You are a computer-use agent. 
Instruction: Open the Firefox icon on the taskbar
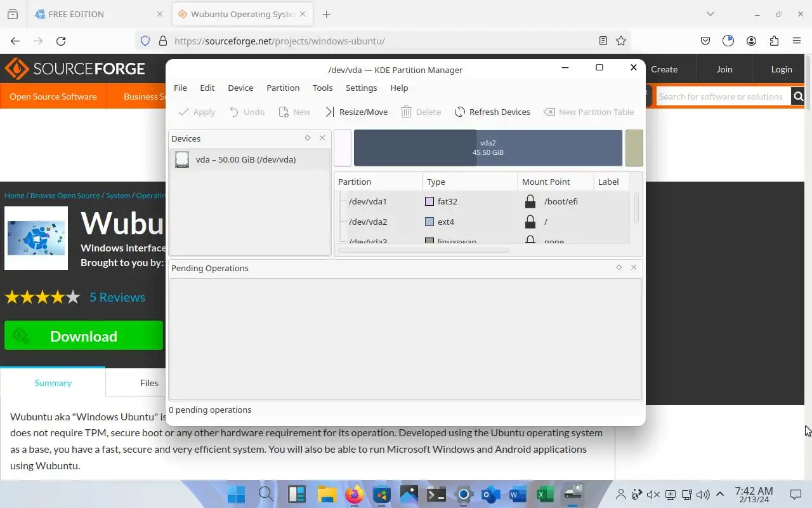tap(354, 494)
